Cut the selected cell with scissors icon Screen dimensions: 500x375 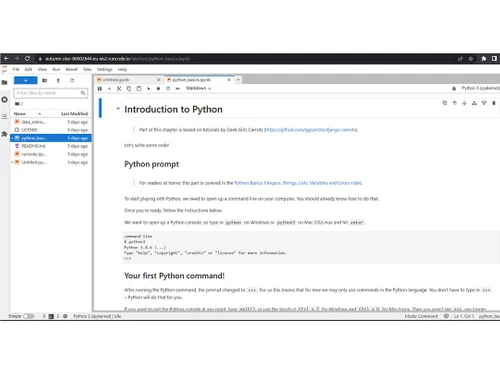(119, 88)
